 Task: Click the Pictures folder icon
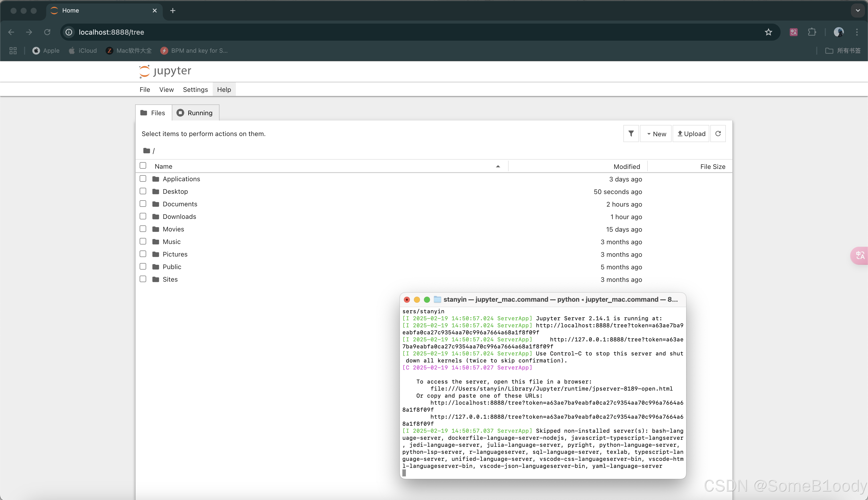156,254
